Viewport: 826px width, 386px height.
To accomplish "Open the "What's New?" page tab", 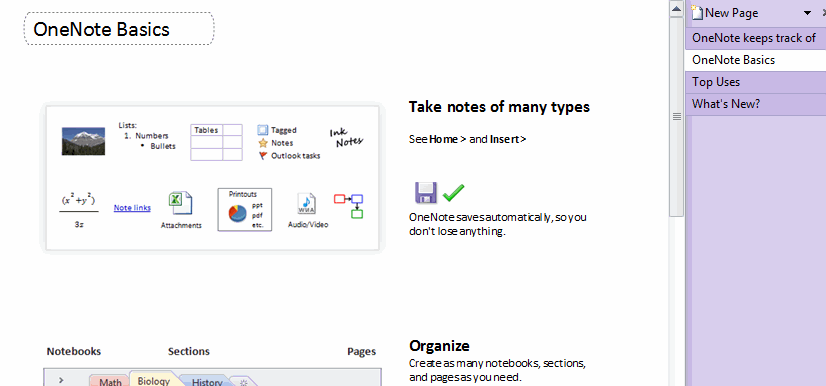I will [x=755, y=104].
